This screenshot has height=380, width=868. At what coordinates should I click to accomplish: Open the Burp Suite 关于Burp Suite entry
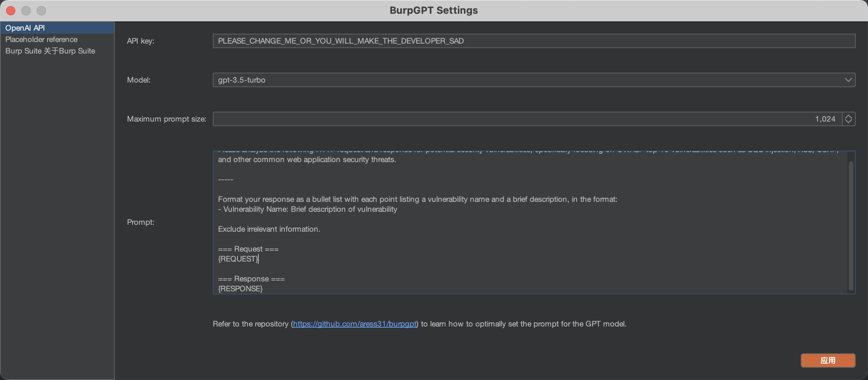(50, 51)
